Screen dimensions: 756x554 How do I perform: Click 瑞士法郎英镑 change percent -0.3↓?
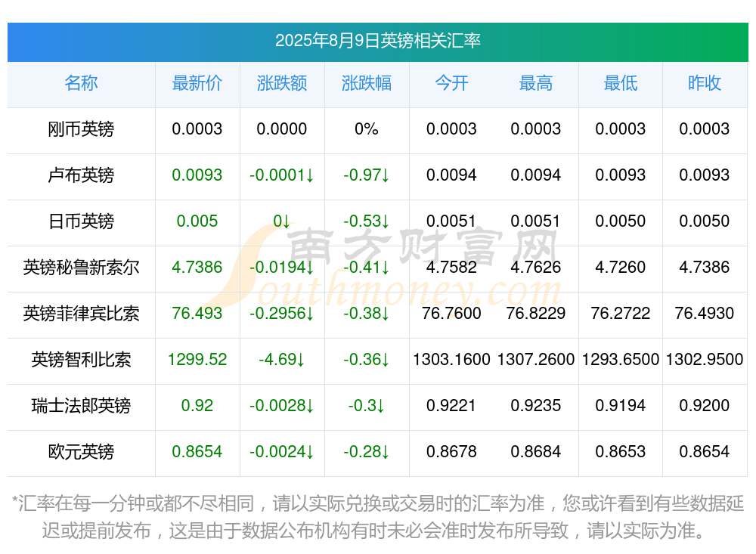click(x=367, y=406)
